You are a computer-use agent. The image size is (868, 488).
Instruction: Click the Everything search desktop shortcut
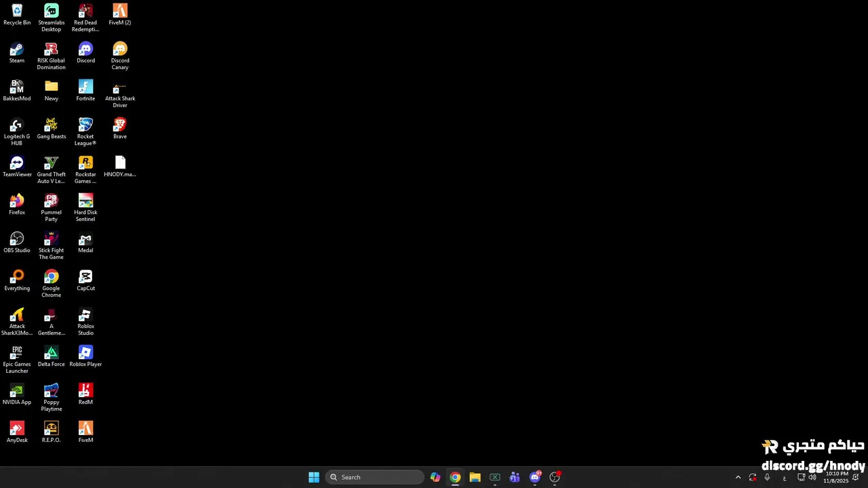point(17,281)
